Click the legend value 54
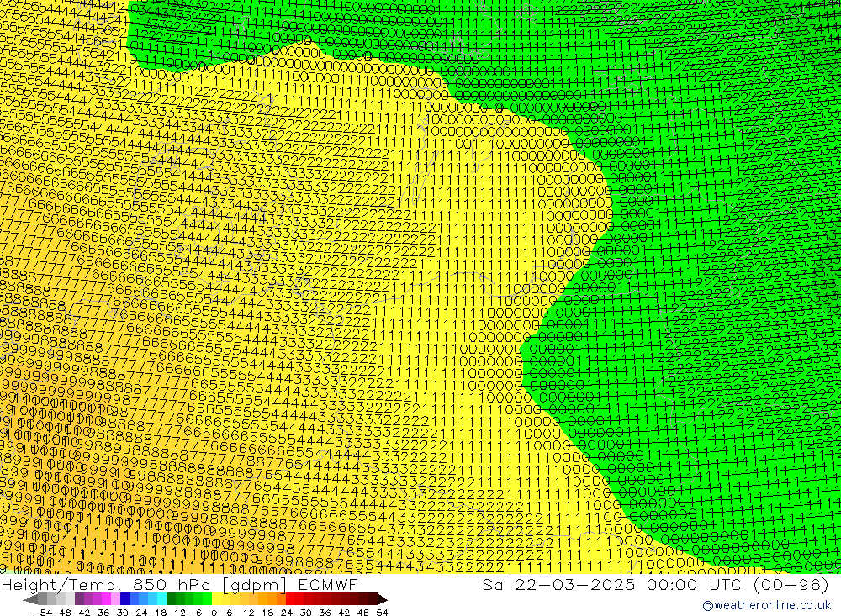Image resolution: width=841 pixels, height=616 pixels. (x=382, y=613)
